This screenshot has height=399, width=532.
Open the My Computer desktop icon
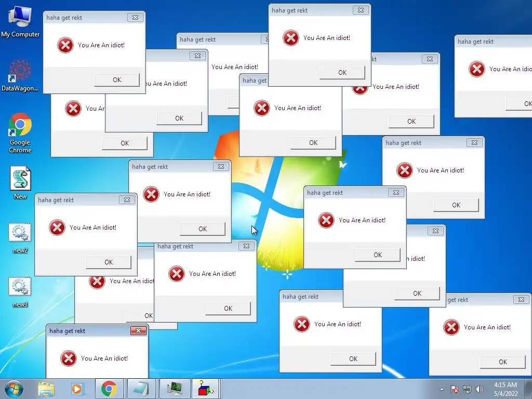20,21
